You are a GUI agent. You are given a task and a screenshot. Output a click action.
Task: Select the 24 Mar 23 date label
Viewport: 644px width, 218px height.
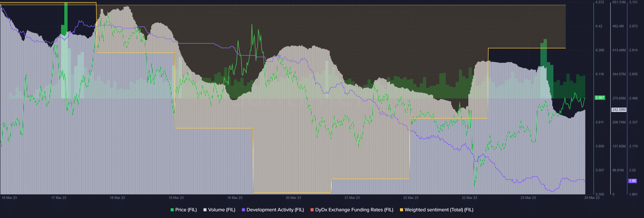click(x=592, y=198)
